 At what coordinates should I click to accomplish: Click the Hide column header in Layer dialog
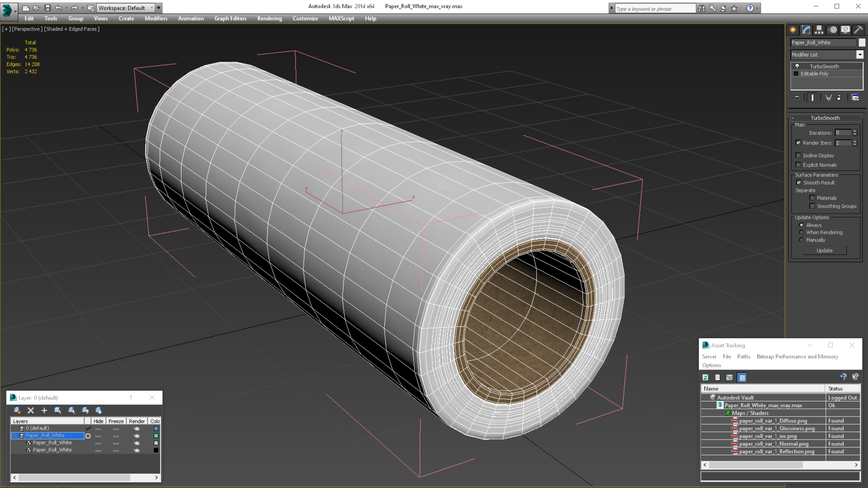(x=98, y=421)
